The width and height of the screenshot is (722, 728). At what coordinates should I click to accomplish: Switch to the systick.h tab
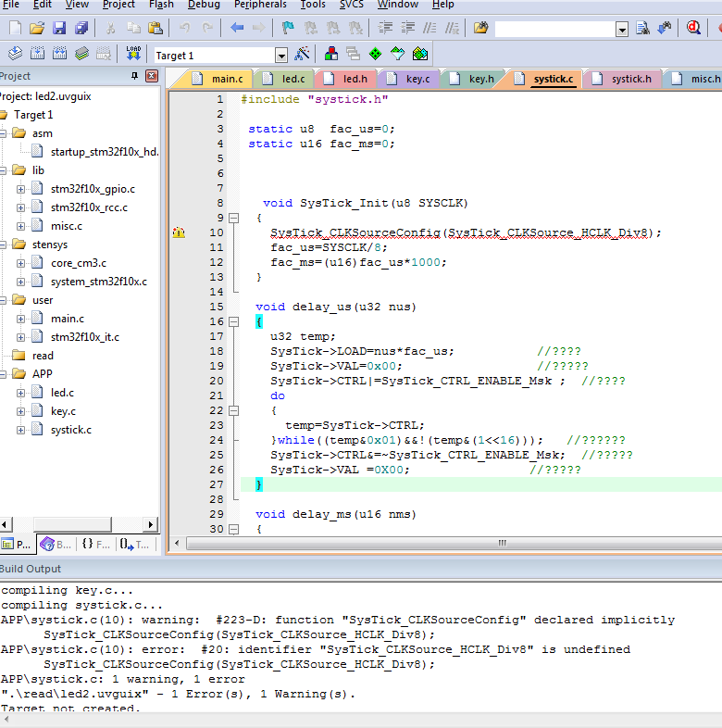[x=622, y=79]
